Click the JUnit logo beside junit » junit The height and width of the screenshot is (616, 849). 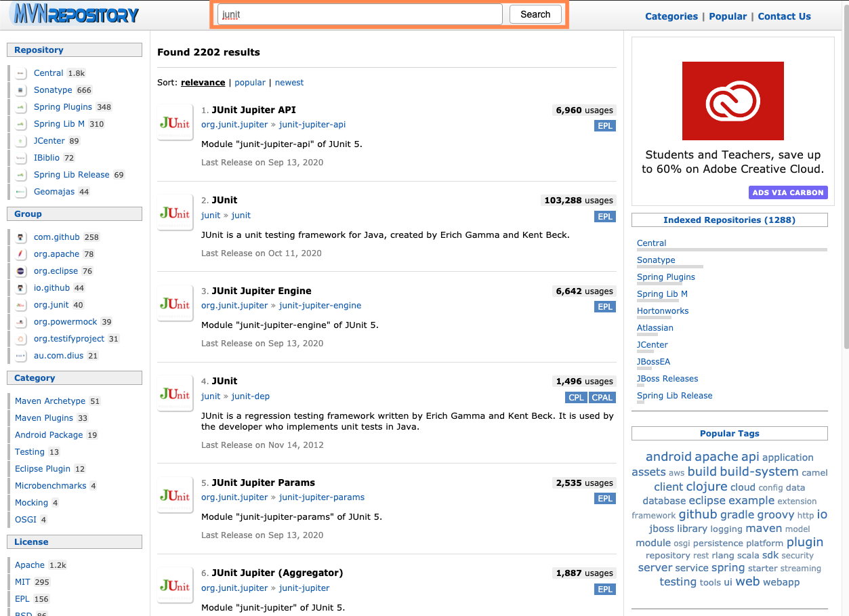[175, 213]
